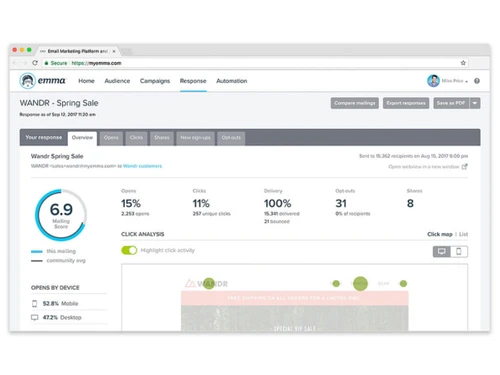Open the Audience menu item

(x=117, y=81)
